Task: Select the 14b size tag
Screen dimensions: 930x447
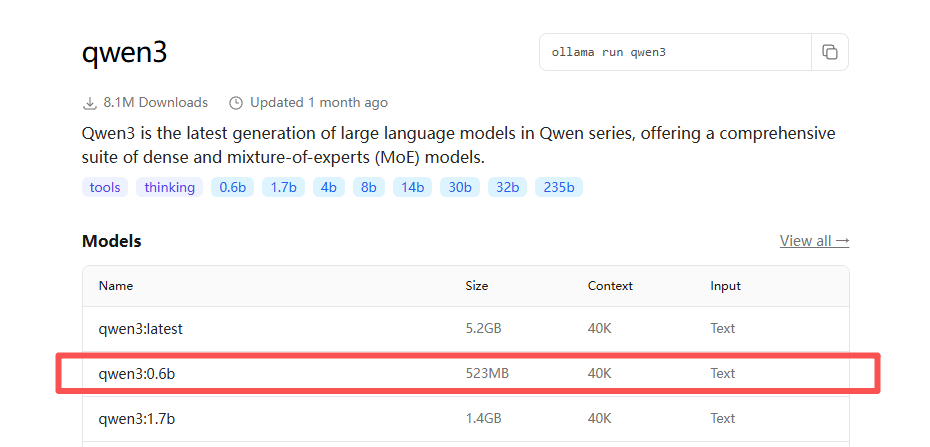Action: pyautogui.click(x=412, y=187)
